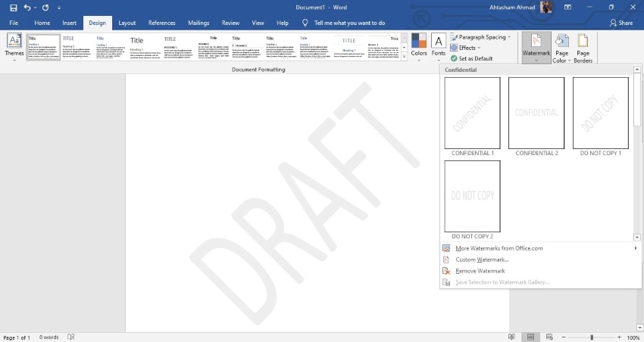This screenshot has width=644, height=342.
Task: Switch to the View tab
Action: 258,23
